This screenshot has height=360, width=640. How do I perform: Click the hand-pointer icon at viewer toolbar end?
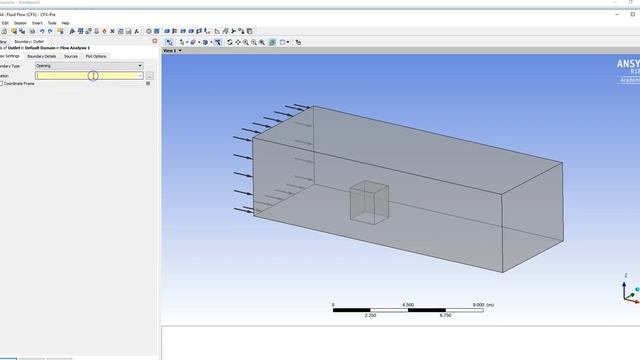pos(298,42)
